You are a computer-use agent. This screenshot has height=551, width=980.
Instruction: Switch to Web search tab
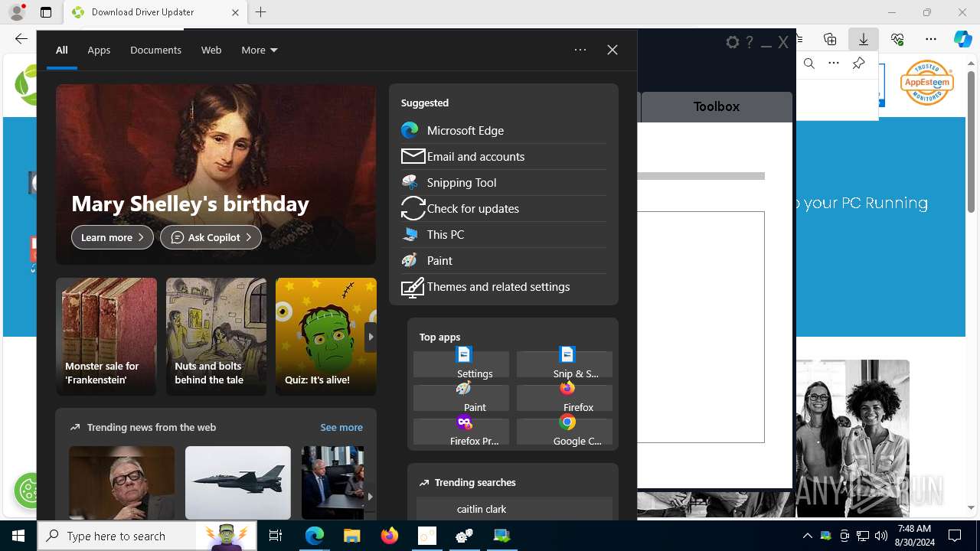tap(211, 50)
